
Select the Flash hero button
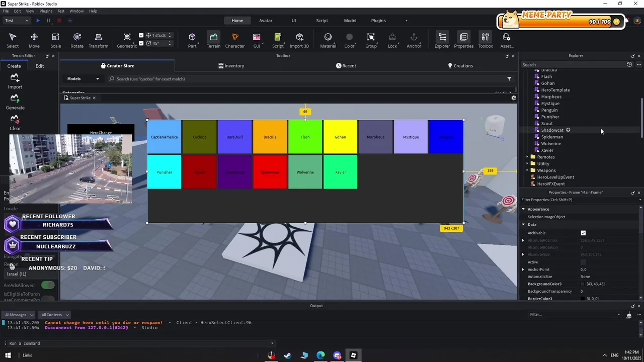click(305, 137)
